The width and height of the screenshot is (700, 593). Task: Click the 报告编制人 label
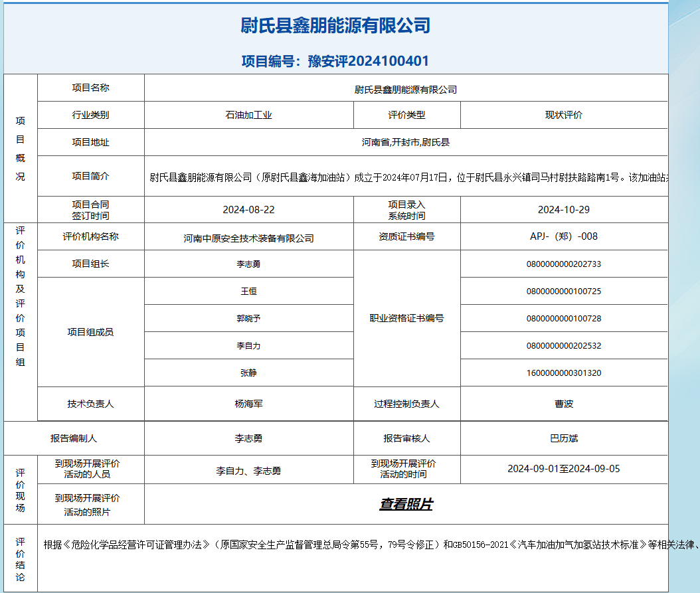point(74,438)
